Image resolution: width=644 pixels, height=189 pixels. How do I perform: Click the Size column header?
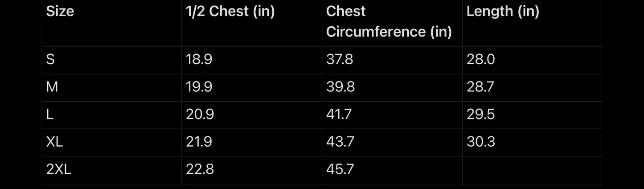coord(60,11)
